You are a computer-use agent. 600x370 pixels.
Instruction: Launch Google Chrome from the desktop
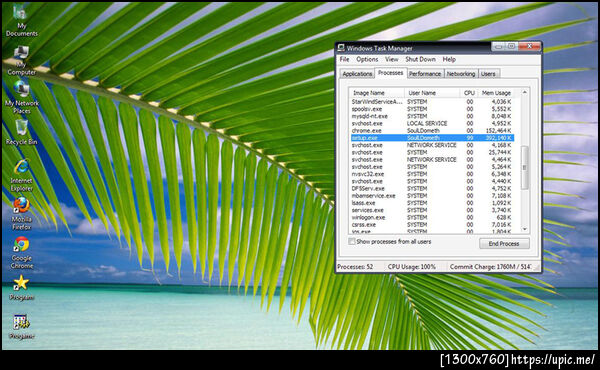pos(21,252)
